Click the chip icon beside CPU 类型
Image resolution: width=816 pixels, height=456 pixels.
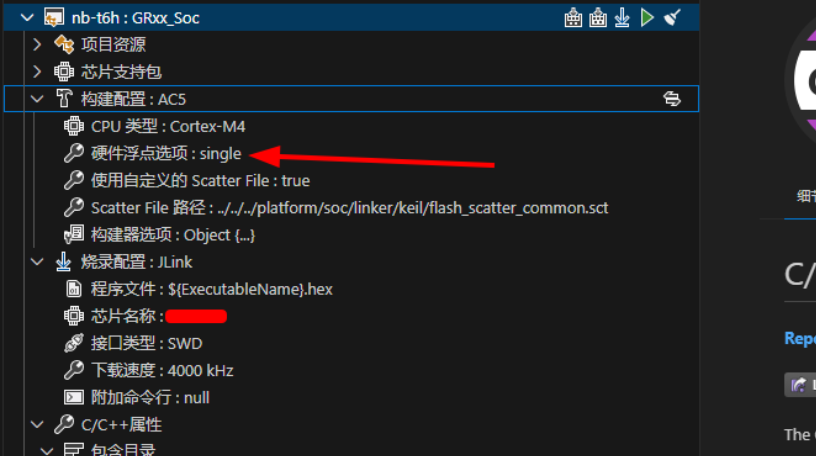[x=73, y=126]
